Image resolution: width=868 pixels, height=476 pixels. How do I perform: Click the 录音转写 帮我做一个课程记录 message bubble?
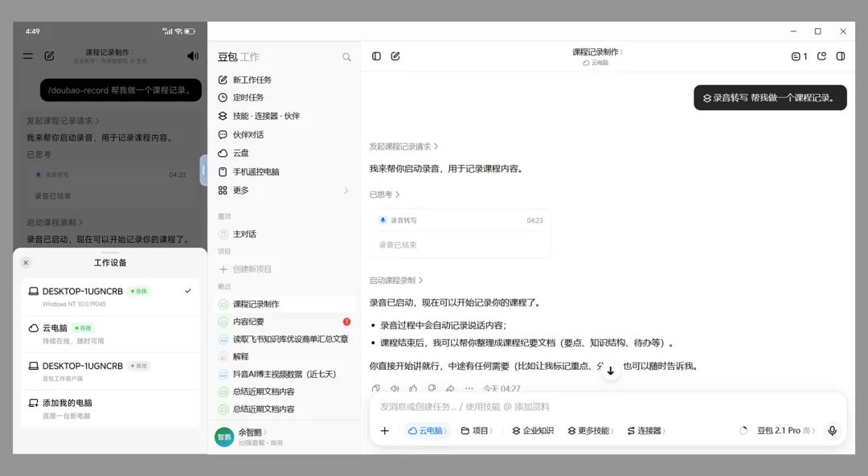coord(770,97)
